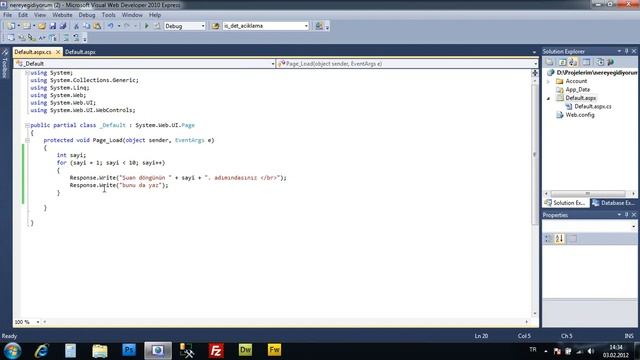Click ASP.NET Configuration icon in Solution Explorer
This screenshot has width=640, height=360.
[611, 62]
